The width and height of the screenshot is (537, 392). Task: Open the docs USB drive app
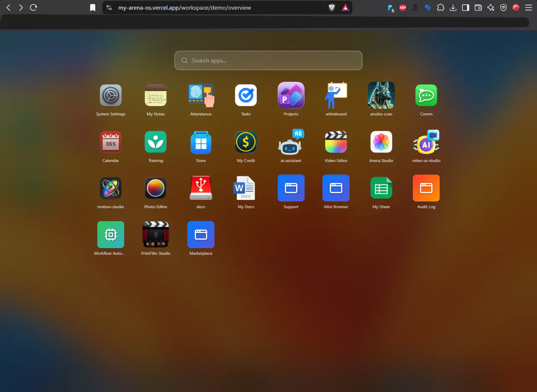pos(201,188)
